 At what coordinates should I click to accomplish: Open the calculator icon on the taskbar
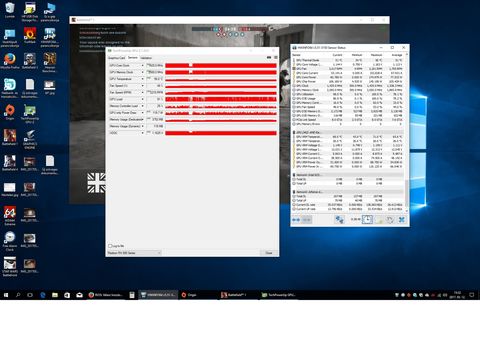click(x=132, y=295)
